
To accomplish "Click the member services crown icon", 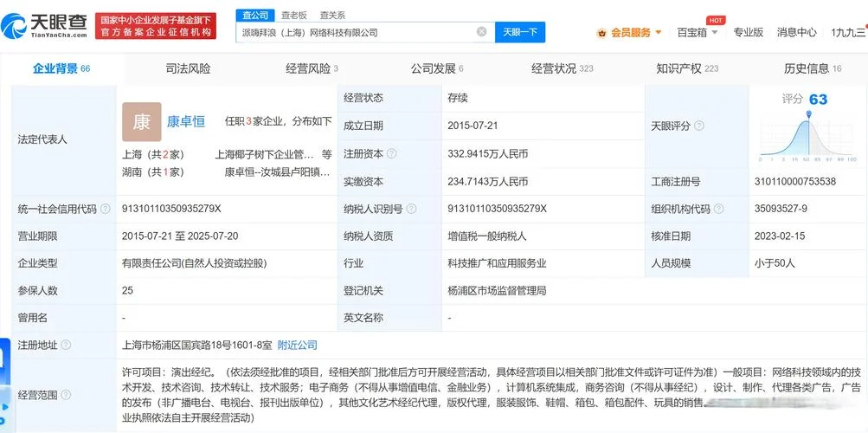I will tap(601, 33).
